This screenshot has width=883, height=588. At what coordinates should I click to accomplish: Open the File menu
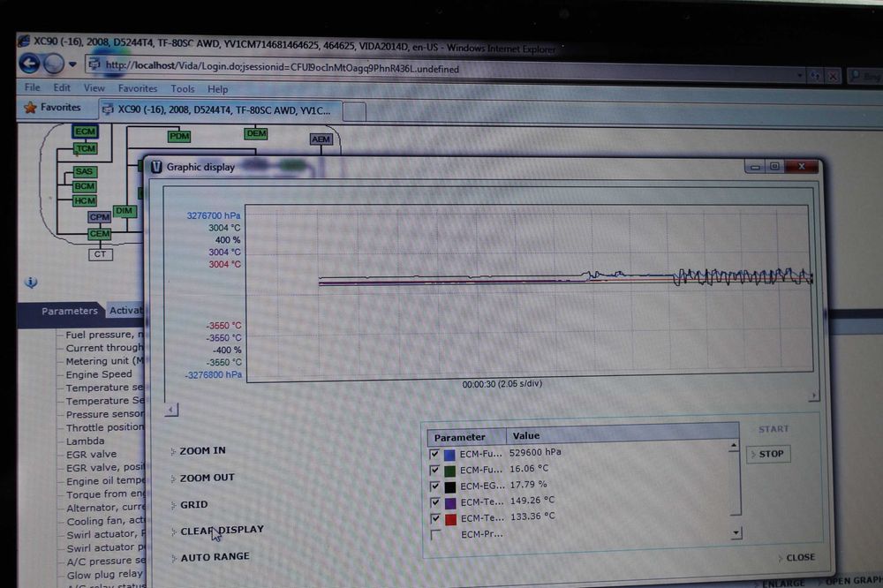point(32,87)
